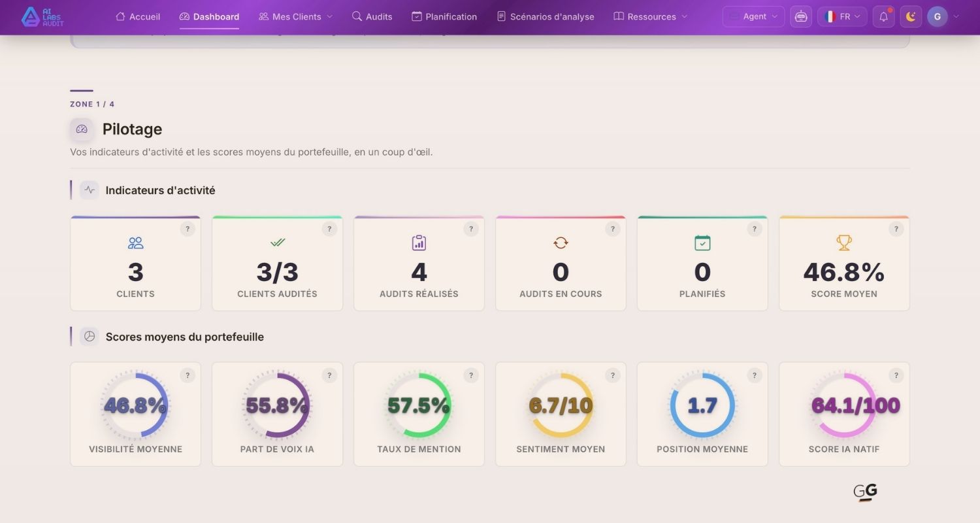Click the PLANIFIÉS label
The image size is (980, 523).
pos(702,294)
